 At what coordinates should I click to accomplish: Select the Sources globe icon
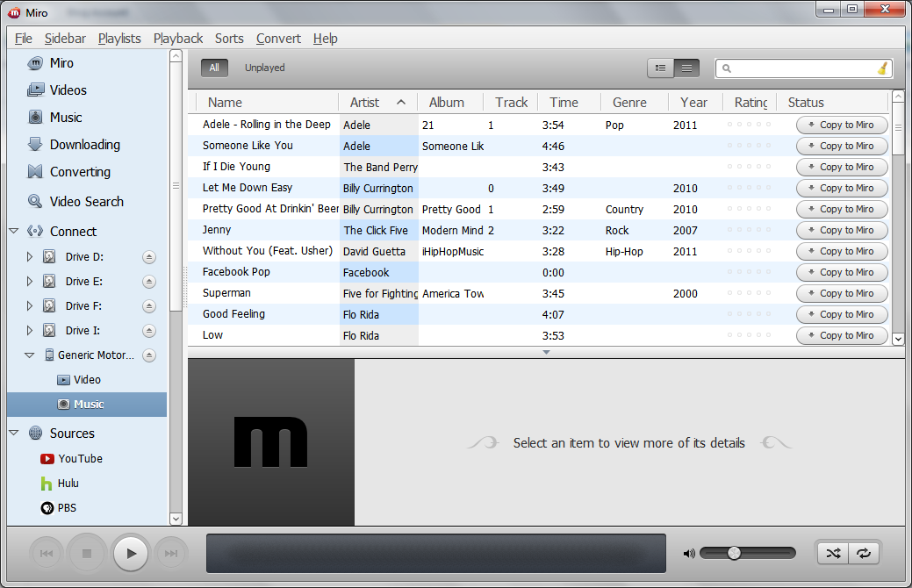point(35,433)
